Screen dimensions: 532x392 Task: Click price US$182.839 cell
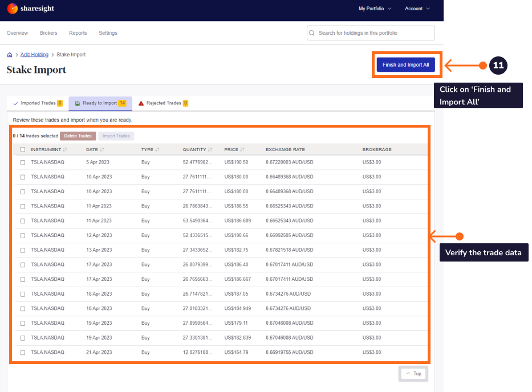(238, 338)
